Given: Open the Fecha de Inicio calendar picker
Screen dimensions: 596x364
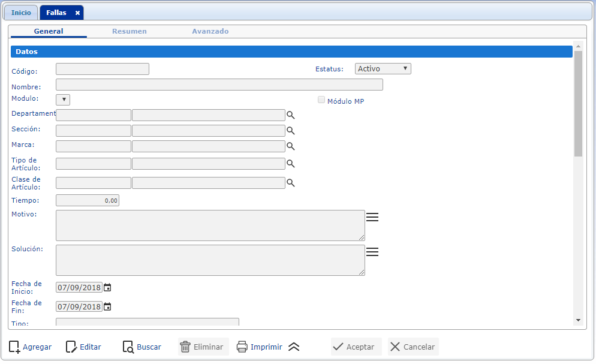Looking at the screenshot, I should coord(107,288).
